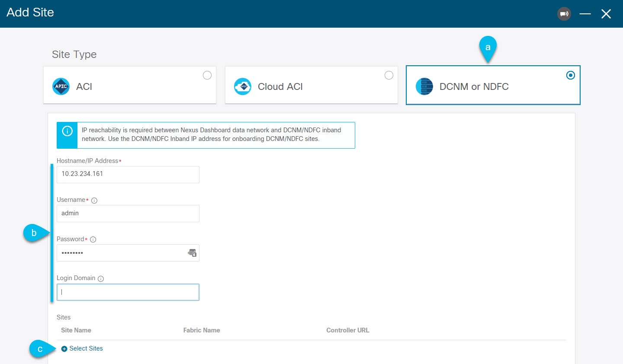
Task: Open the Select Sites link
Action: 86,348
